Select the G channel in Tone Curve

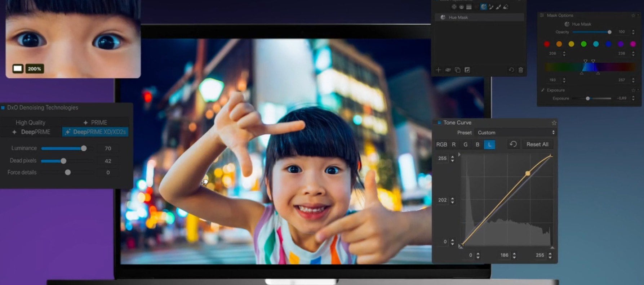[x=466, y=144]
